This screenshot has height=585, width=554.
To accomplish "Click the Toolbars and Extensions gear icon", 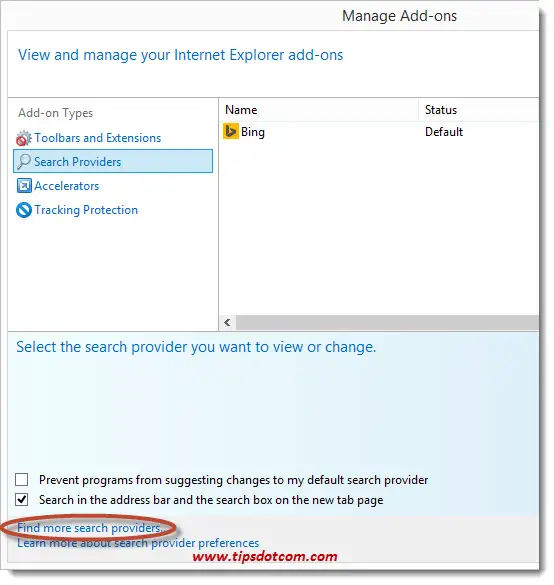I will point(24,138).
